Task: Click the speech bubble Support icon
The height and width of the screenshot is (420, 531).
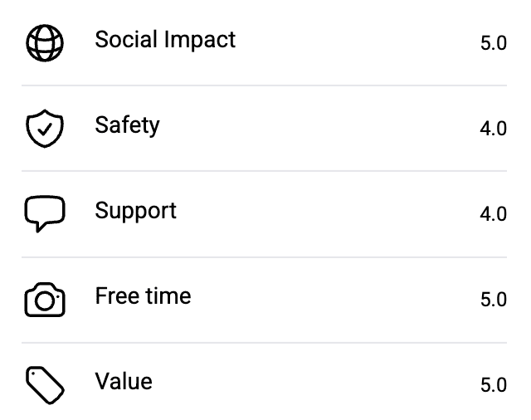Action: click(x=45, y=214)
